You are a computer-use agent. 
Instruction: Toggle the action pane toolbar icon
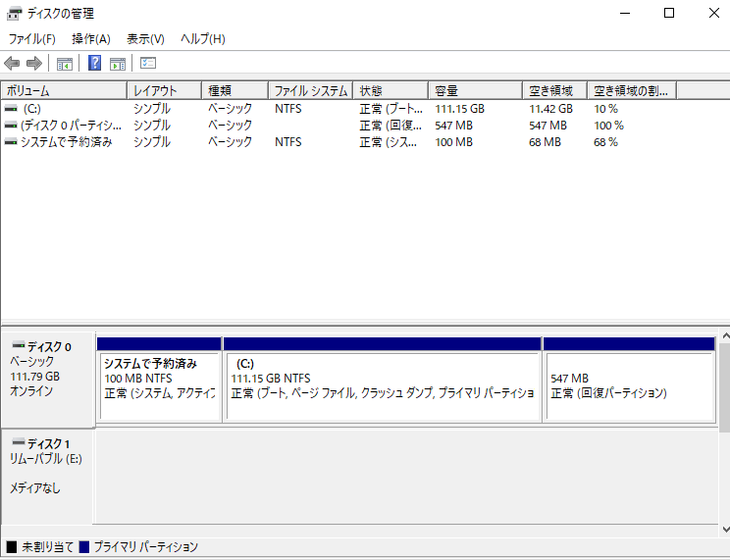coord(118,64)
